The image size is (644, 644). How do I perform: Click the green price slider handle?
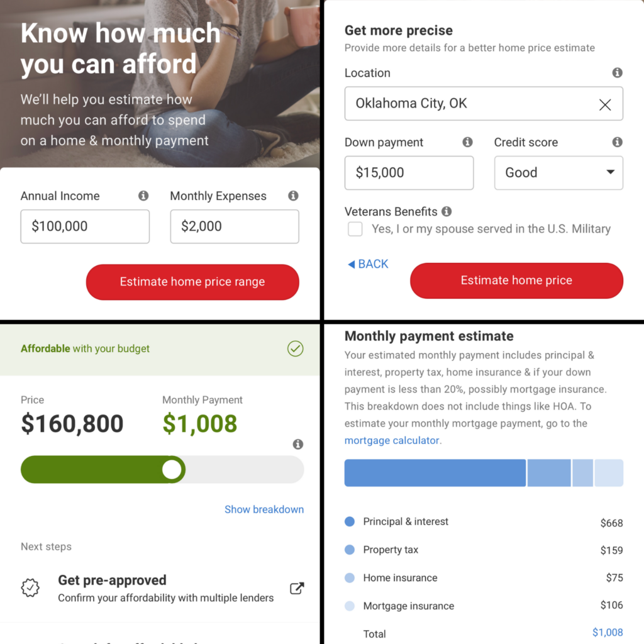[172, 469]
